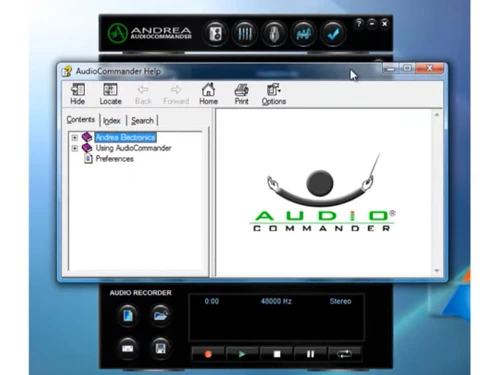Click the Back toolbar button

tap(143, 95)
